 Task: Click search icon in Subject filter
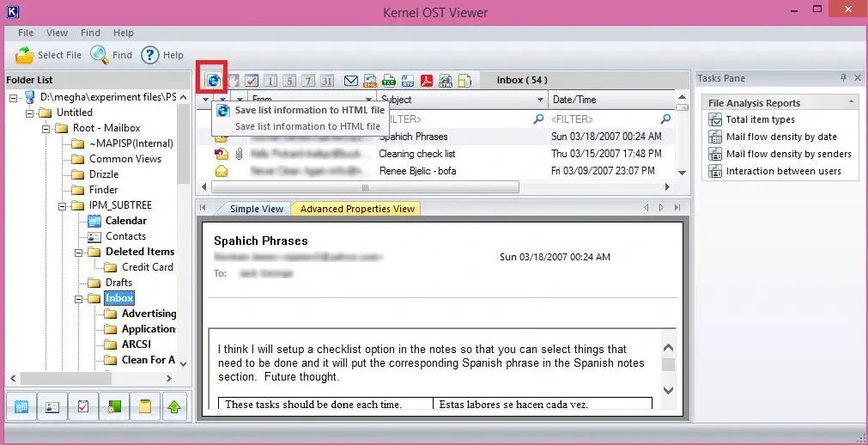point(538,119)
